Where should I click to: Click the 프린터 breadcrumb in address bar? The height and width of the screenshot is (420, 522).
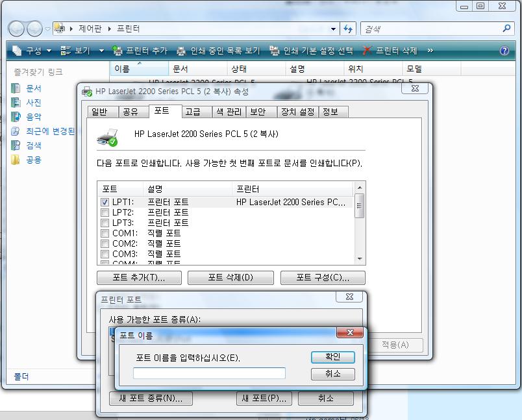(x=128, y=29)
